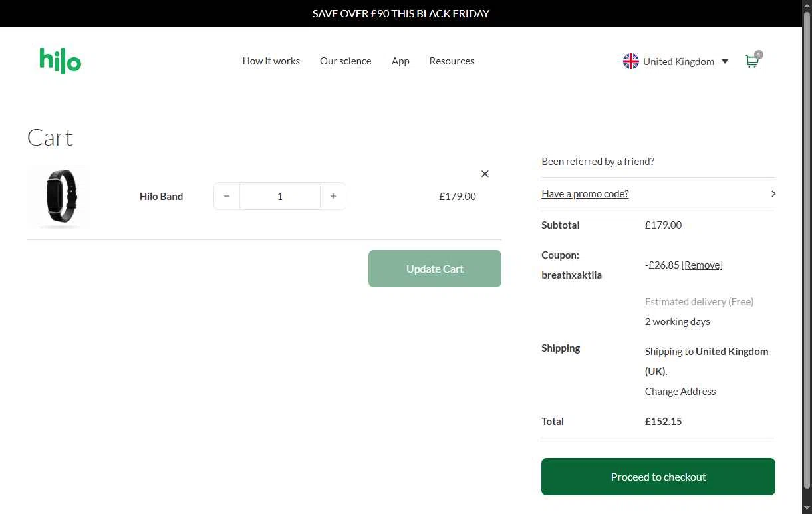Open the shopping cart icon in header
This screenshot has height=514, width=812.
point(753,61)
